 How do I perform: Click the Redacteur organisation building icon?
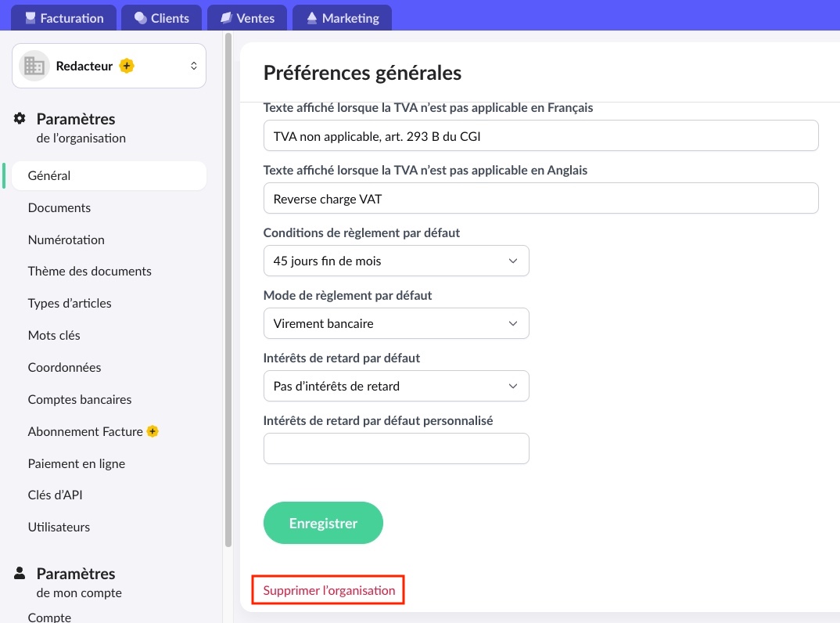click(34, 66)
